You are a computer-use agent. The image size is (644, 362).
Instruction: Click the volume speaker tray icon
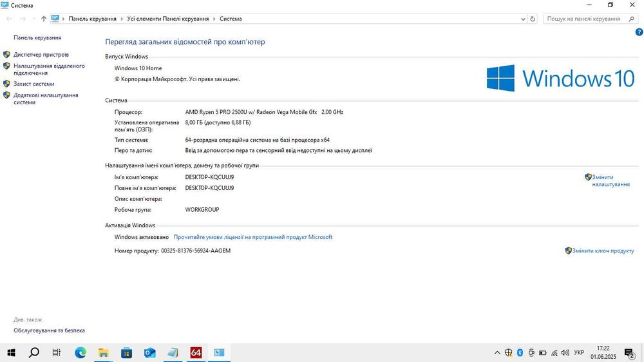point(565,352)
